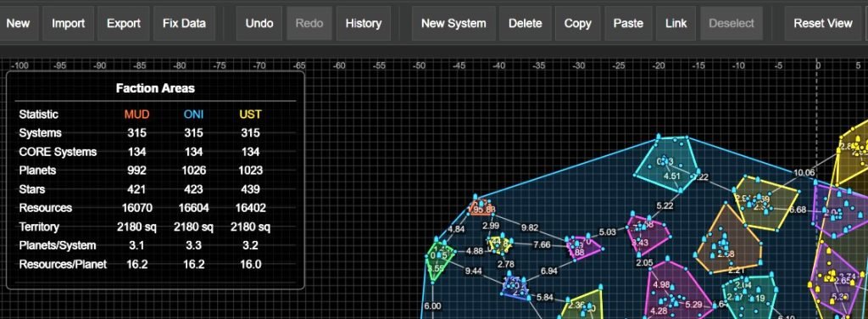The image size is (868, 319).
Task: Open the History panel
Action: (x=363, y=23)
